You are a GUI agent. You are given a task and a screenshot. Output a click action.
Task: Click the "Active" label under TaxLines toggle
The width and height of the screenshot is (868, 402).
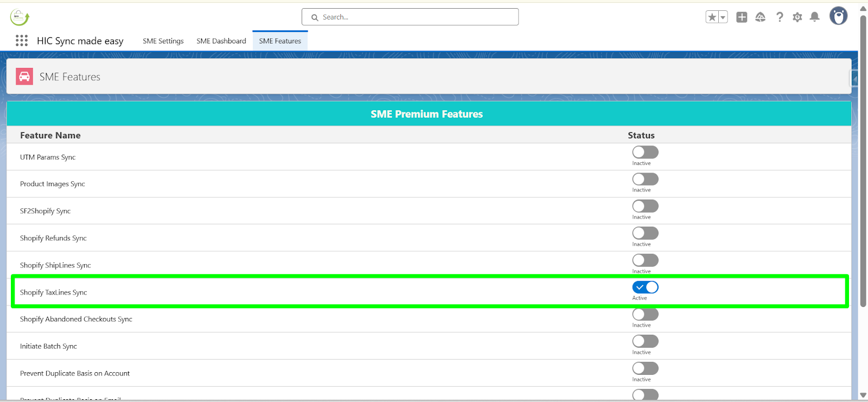tap(640, 298)
